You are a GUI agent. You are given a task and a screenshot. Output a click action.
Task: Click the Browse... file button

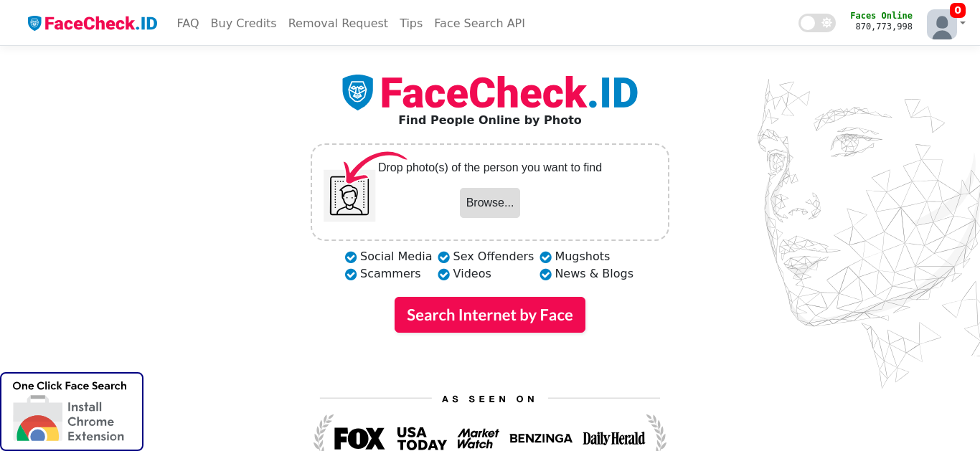(x=490, y=203)
